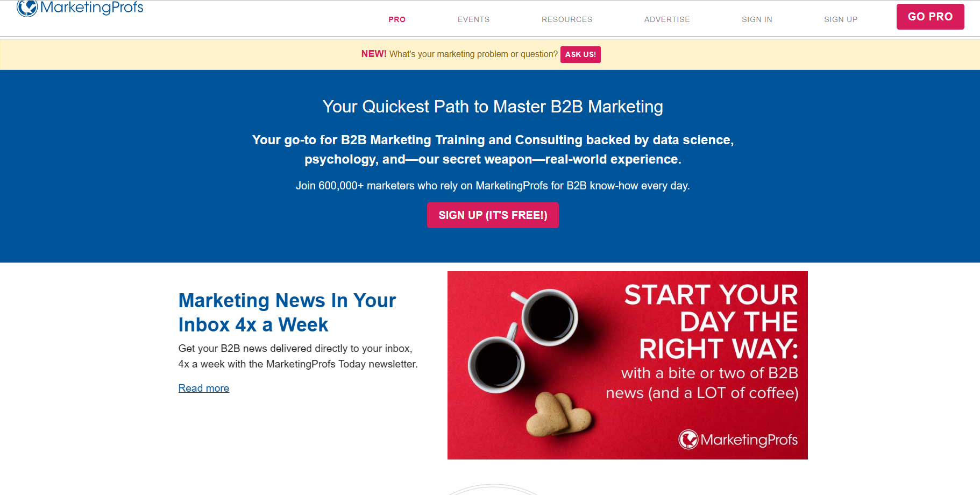Open the EVENTS navigation item
This screenshot has width=980, height=495.
(x=473, y=19)
